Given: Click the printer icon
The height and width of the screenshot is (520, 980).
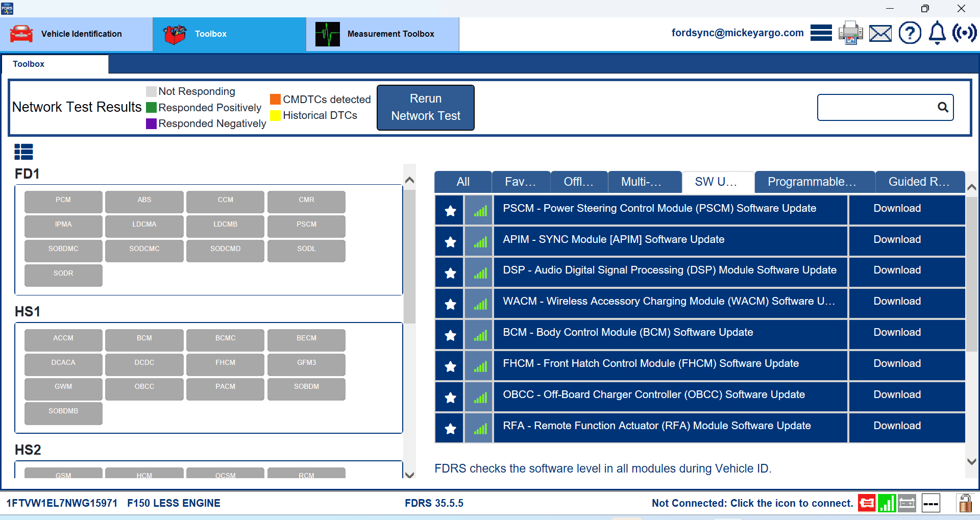Looking at the screenshot, I should (850, 33).
